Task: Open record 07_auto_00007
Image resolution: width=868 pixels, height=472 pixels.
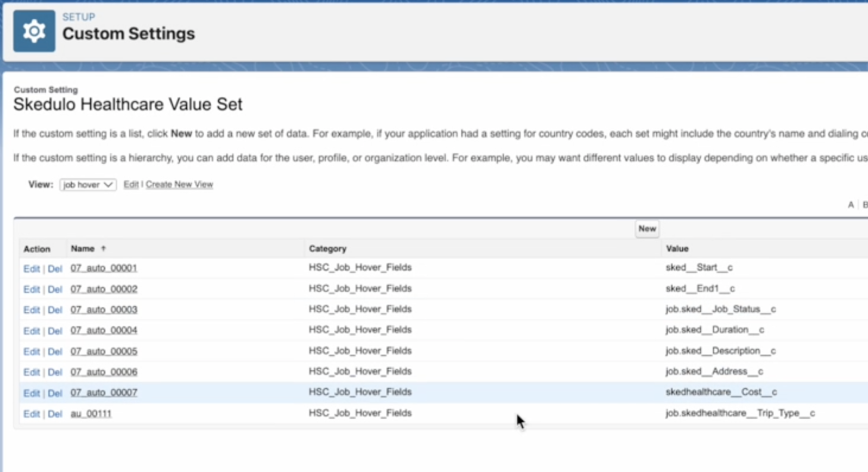Action: coord(104,392)
